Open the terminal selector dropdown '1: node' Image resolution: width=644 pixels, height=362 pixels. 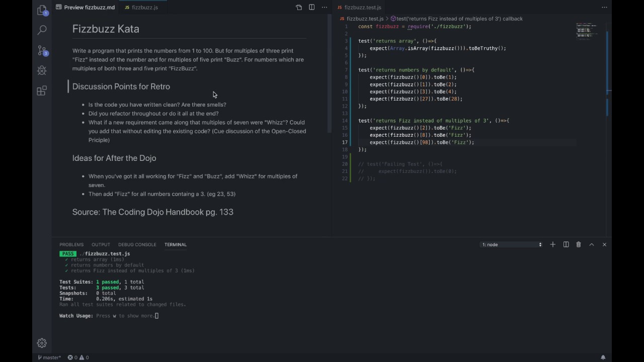(x=512, y=244)
